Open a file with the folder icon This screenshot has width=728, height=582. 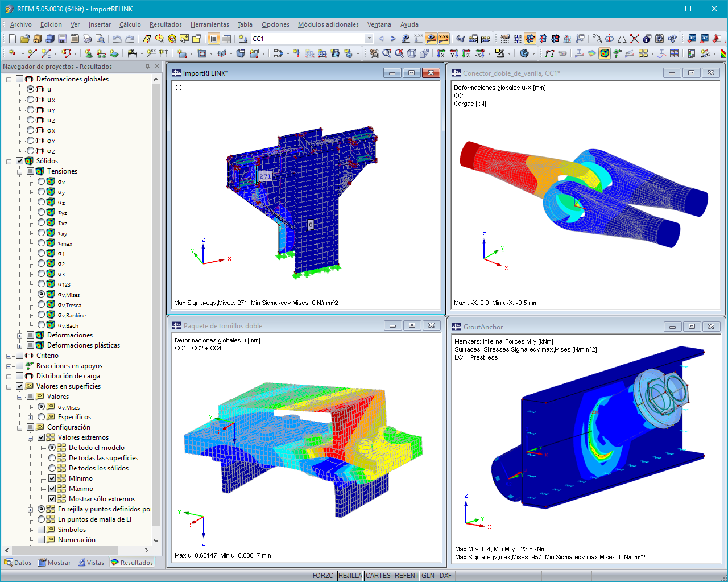pos(24,39)
